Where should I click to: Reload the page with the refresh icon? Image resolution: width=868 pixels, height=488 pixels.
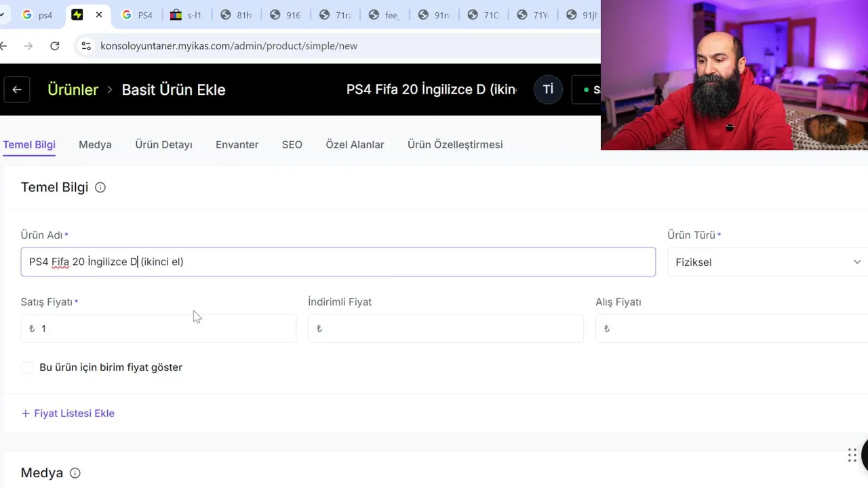[55, 46]
